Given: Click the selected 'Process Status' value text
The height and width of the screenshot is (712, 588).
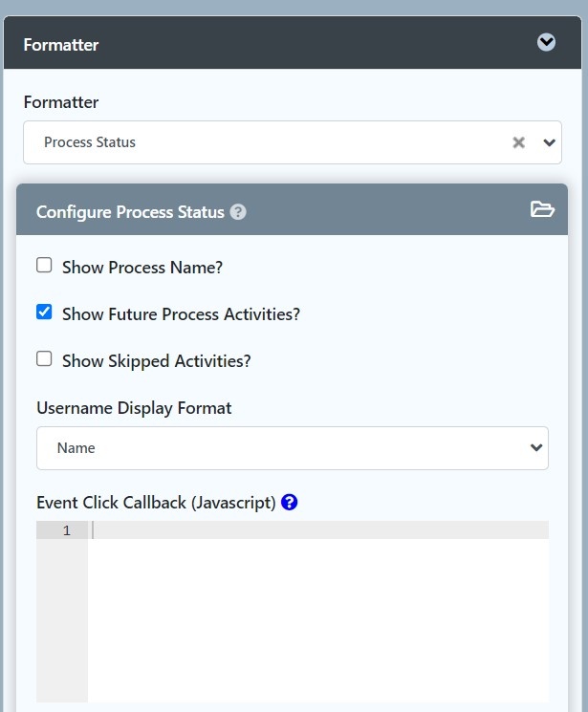Looking at the screenshot, I should 90,142.
